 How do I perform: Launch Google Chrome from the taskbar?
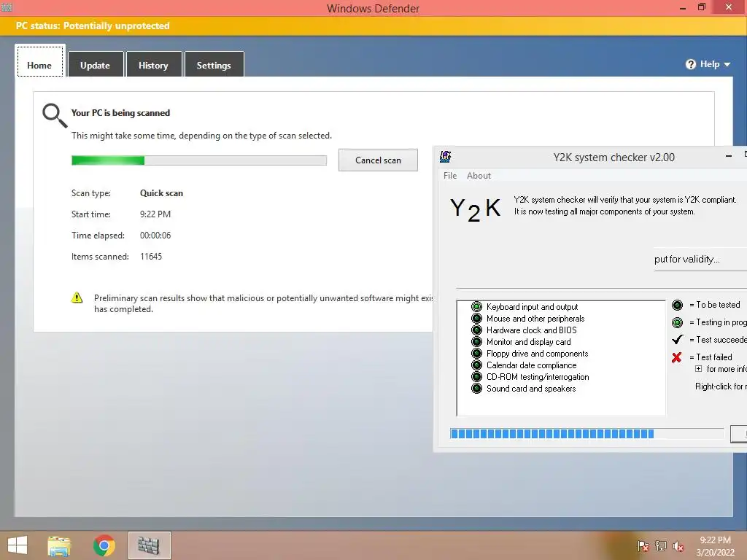(x=104, y=545)
